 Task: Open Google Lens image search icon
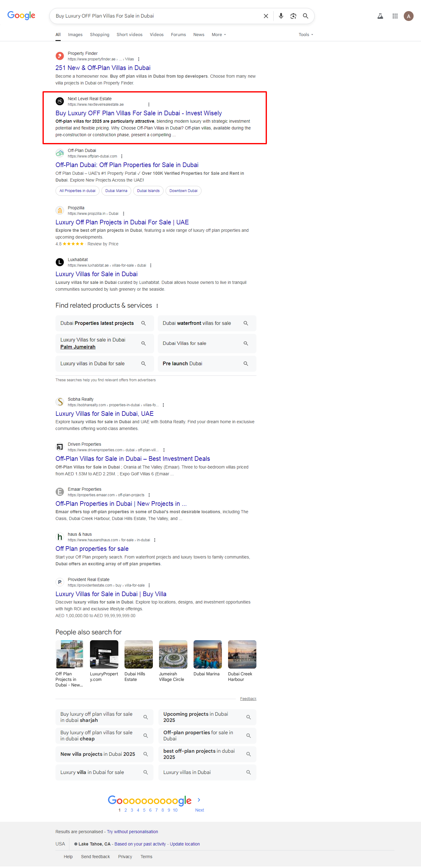pos(293,16)
